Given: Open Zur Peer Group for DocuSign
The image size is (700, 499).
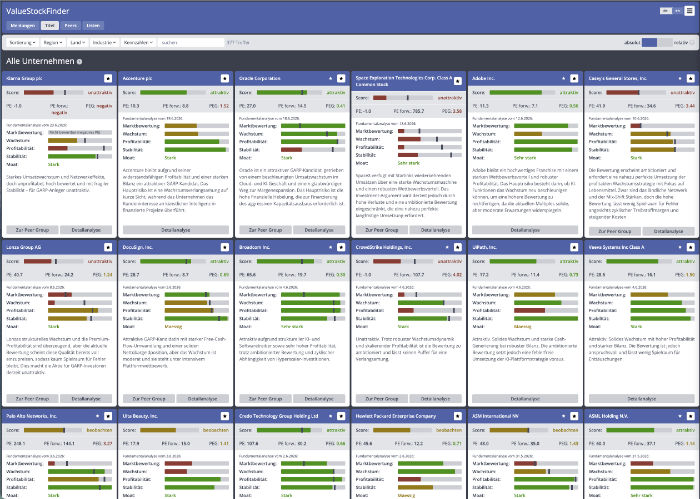Looking at the screenshot, I should coord(149,399).
